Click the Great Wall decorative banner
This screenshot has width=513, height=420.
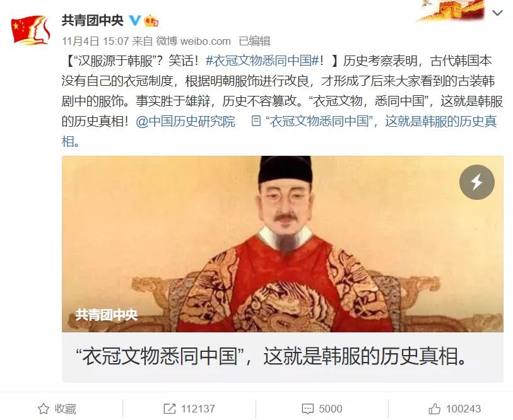(450, 11)
